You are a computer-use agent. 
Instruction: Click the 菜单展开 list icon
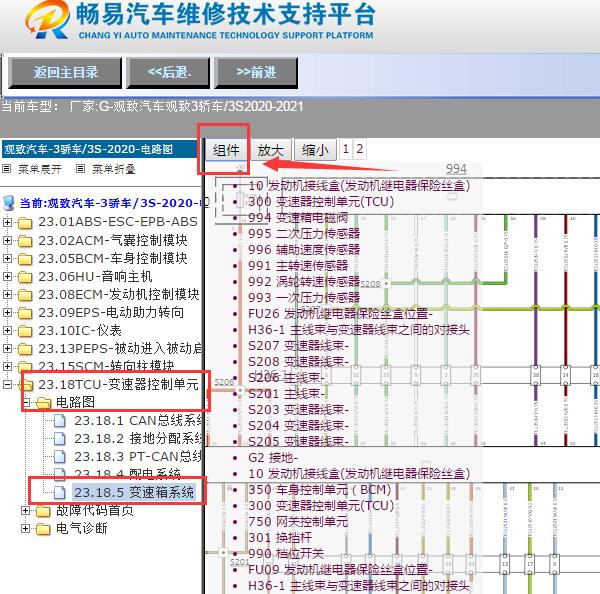click(x=7, y=168)
